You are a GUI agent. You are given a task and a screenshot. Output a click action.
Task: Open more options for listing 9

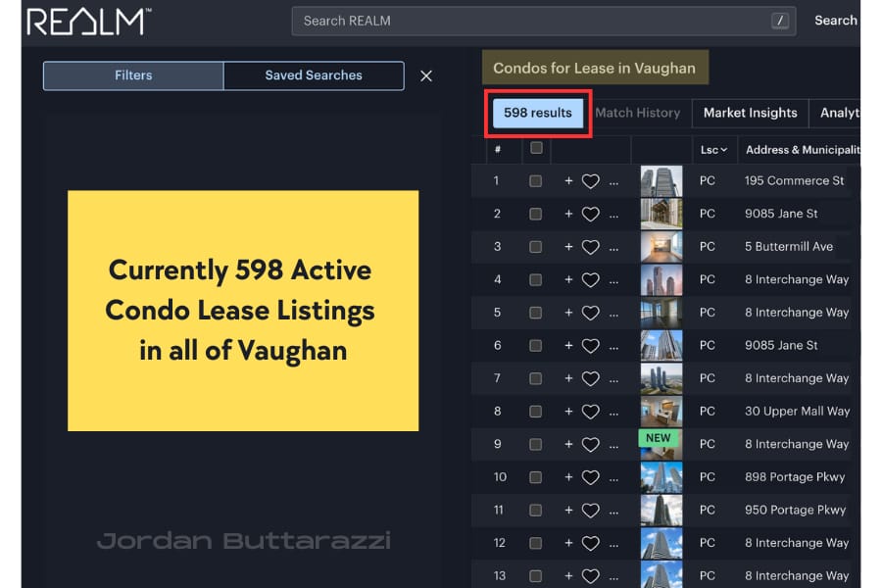point(613,446)
